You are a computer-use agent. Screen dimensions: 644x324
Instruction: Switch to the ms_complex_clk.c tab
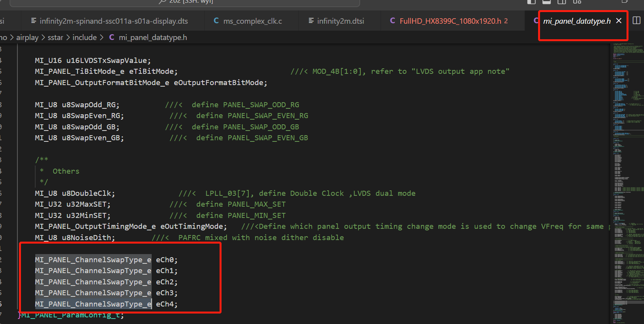tap(252, 21)
